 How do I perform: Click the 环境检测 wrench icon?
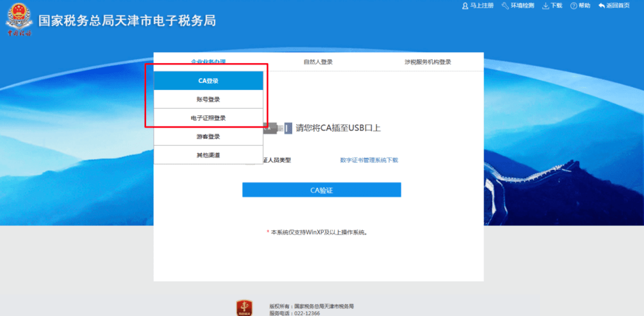(x=505, y=6)
